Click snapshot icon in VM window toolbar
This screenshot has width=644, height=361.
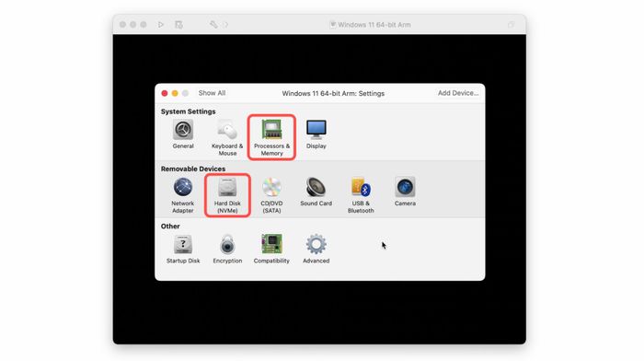178,25
